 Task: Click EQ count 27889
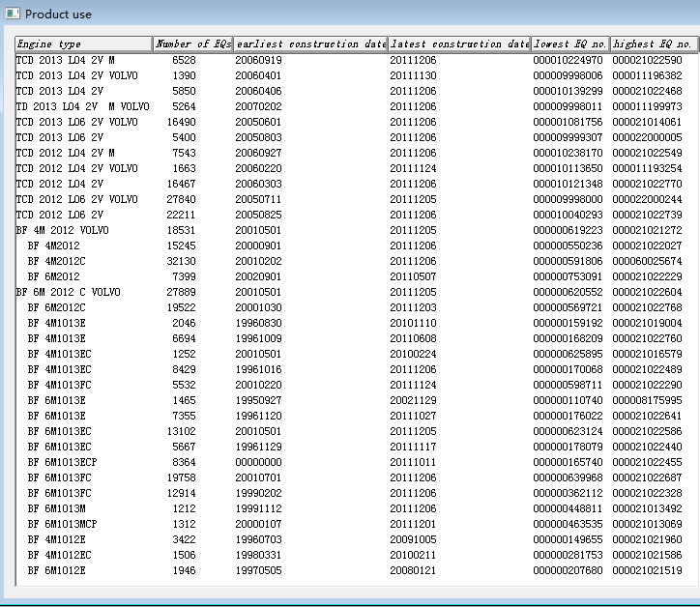coord(181,292)
